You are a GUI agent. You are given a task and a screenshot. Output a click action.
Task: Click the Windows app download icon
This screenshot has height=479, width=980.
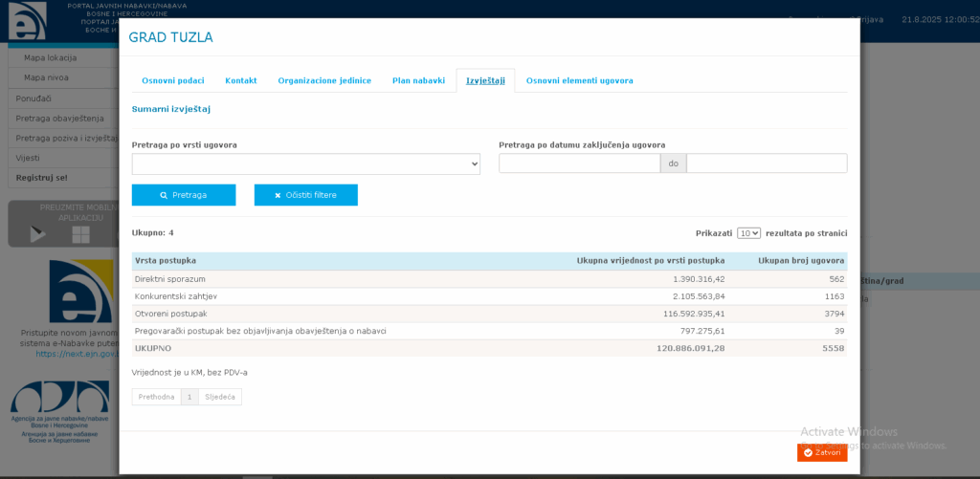point(80,234)
